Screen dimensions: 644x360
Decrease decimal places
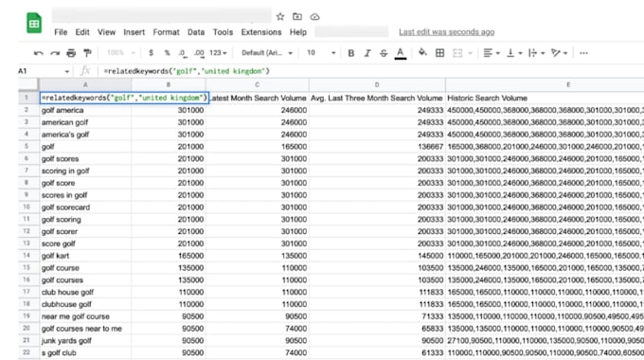tap(183, 53)
